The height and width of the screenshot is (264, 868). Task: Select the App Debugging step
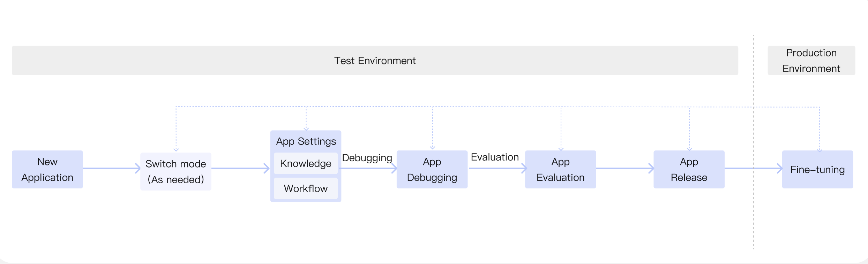tap(432, 170)
